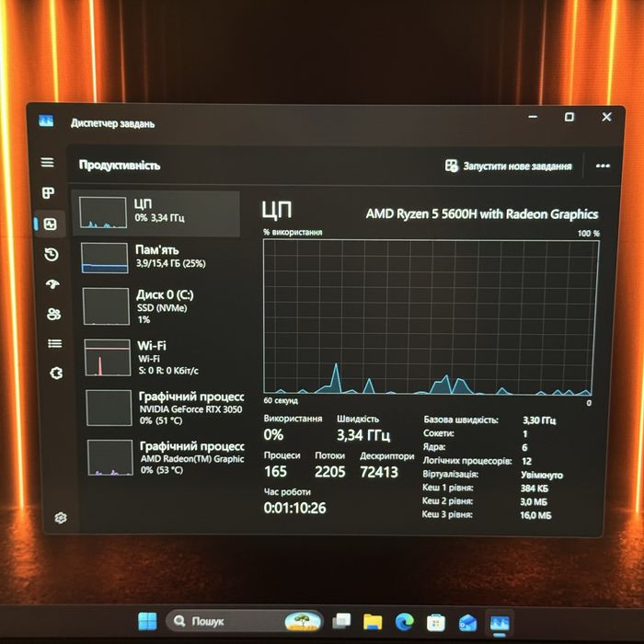Click the '3,34 ГГц' speed value
This screenshot has width=644, height=644.
[x=363, y=435]
